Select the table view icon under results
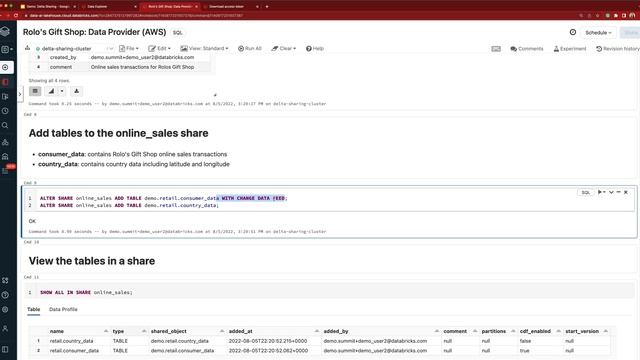The width and height of the screenshot is (640, 360). (x=35, y=91)
